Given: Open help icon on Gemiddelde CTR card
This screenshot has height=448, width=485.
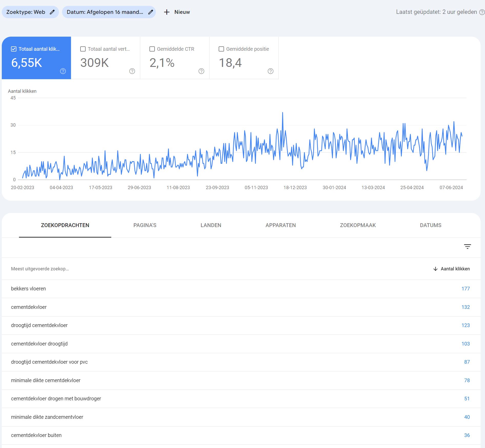Looking at the screenshot, I should (x=201, y=71).
